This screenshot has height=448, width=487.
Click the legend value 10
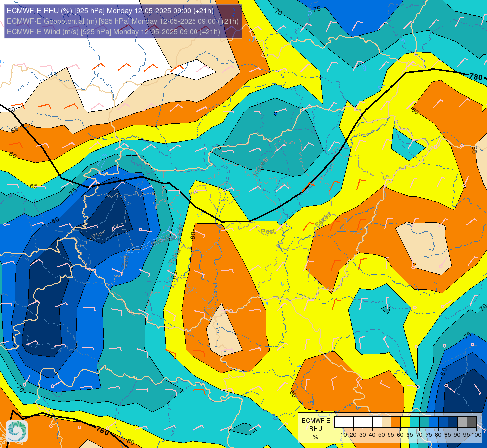pyautogui.click(x=344, y=435)
